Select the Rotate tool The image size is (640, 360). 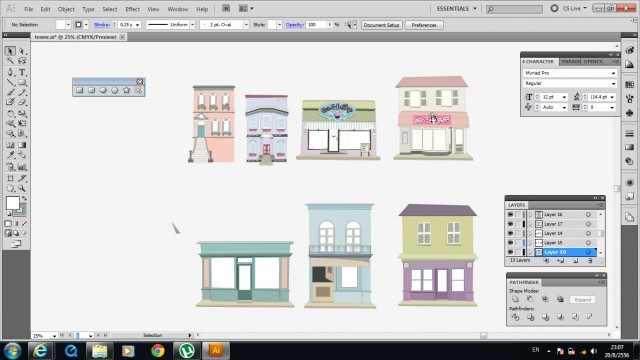(x=10, y=113)
